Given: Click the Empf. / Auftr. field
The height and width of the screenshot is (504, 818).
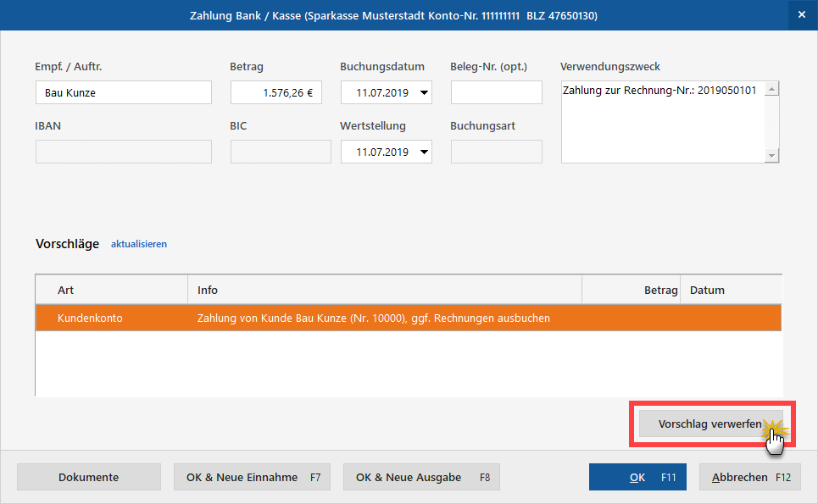Looking at the screenshot, I should (x=123, y=92).
